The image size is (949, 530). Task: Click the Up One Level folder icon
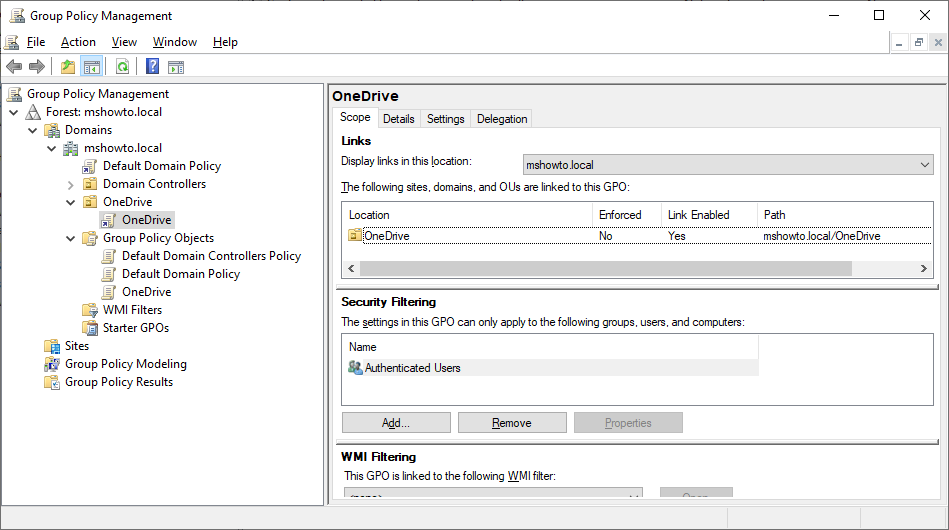click(x=68, y=67)
